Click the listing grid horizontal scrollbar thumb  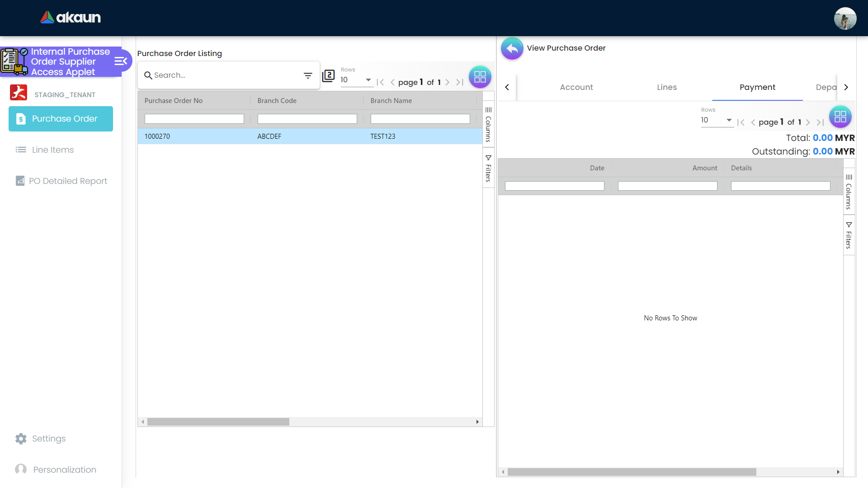(218, 422)
